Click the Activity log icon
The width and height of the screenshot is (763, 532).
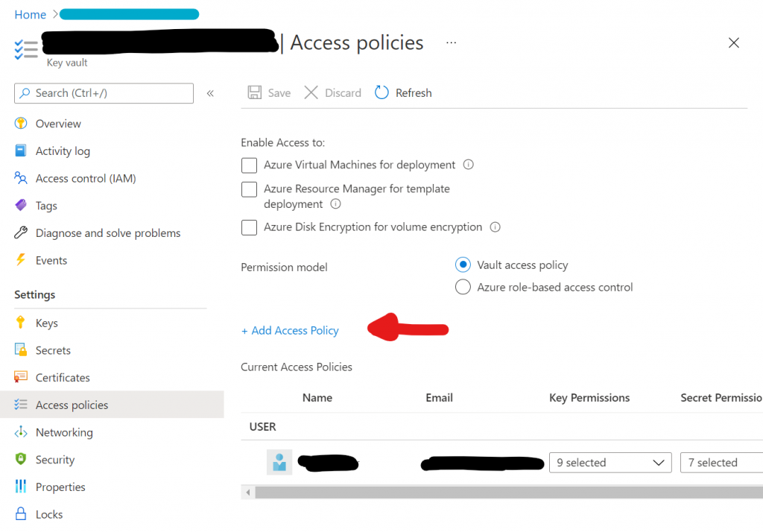pos(21,151)
